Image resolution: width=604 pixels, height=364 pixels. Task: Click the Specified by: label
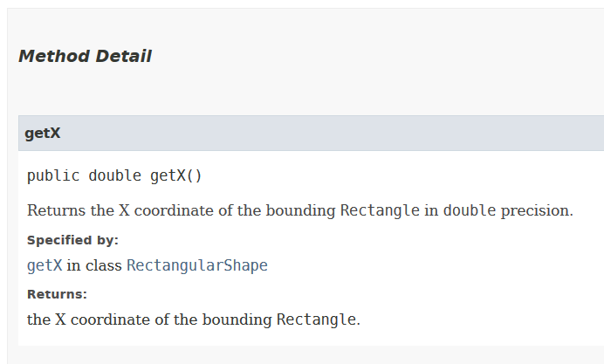tap(72, 240)
